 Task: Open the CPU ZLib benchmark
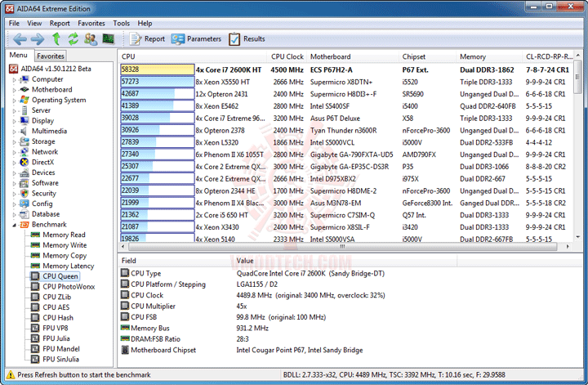56,297
